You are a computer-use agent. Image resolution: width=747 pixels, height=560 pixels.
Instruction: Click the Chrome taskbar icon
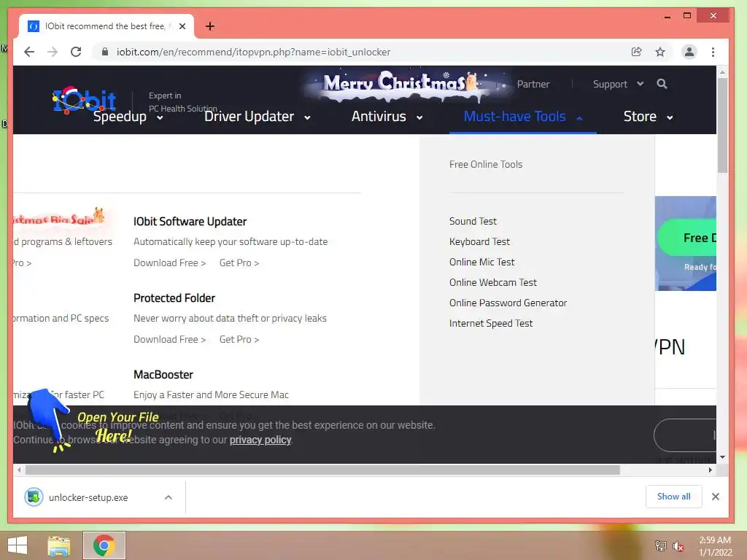(104, 545)
